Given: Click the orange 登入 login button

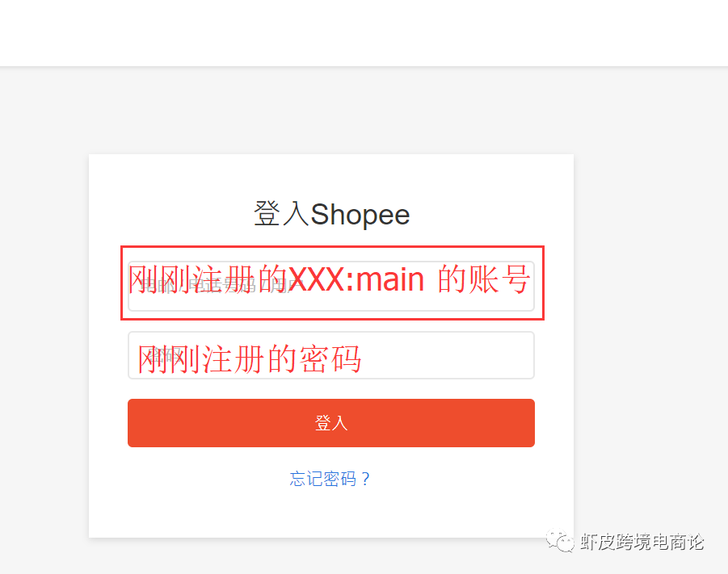Looking at the screenshot, I should (331, 423).
